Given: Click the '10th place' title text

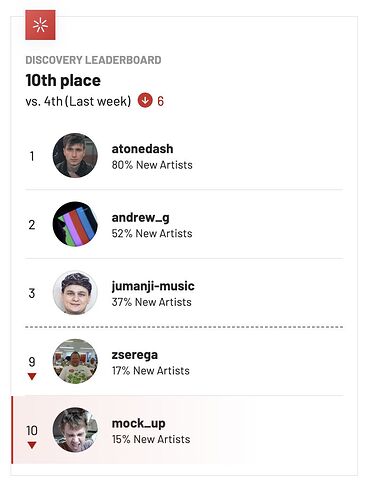Looking at the screenshot, I should tap(63, 80).
